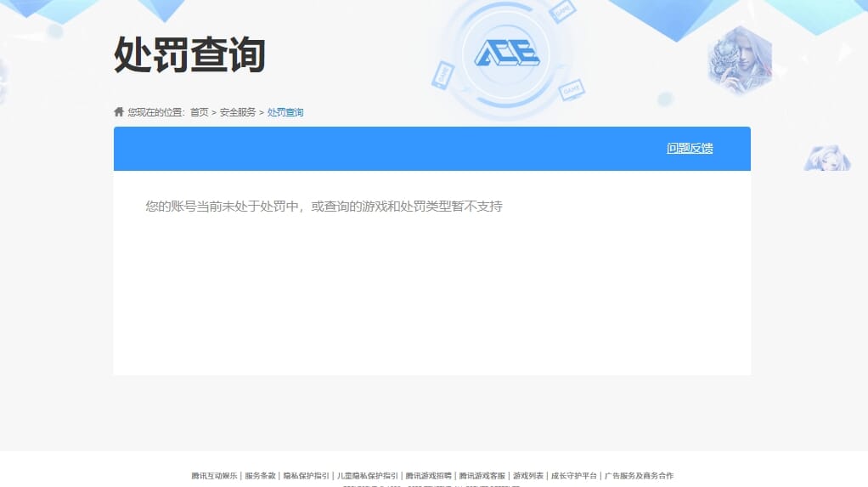Open 成长守护平台 footer link
868x487 pixels.
574,475
